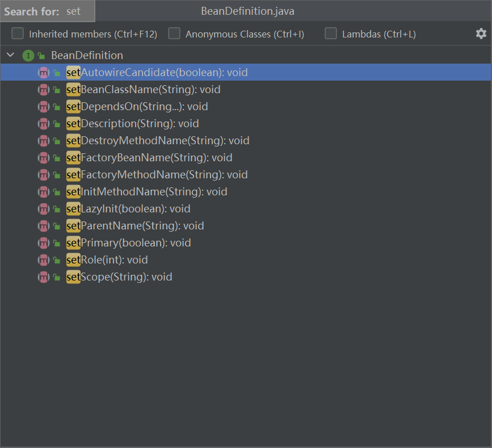Click the Lambdas (Ctrl+L) label
This screenshot has width=492, height=448.
click(x=379, y=34)
